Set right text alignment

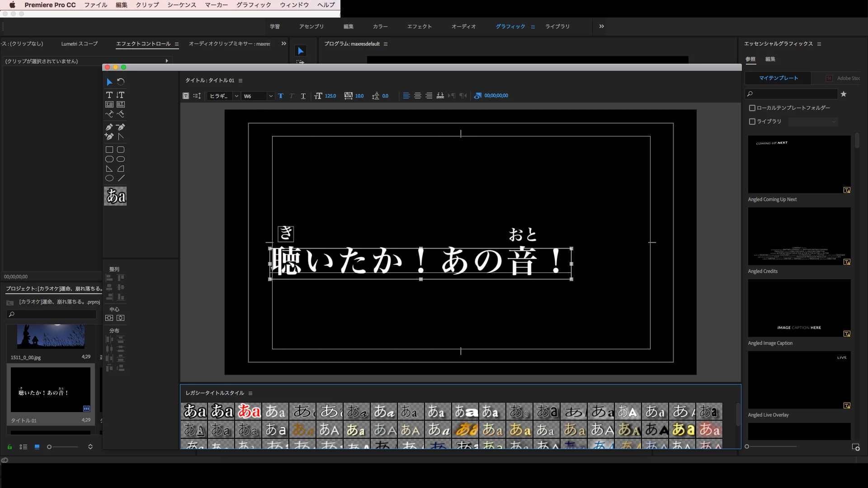[x=429, y=96]
